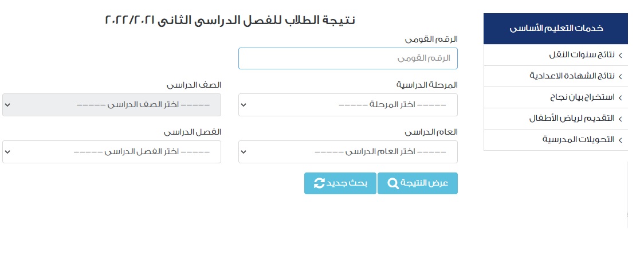Image resolution: width=644 pixels, height=259 pixels.
Task: Open the اختر المرحلة dropdown
Action: click(348, 105)
